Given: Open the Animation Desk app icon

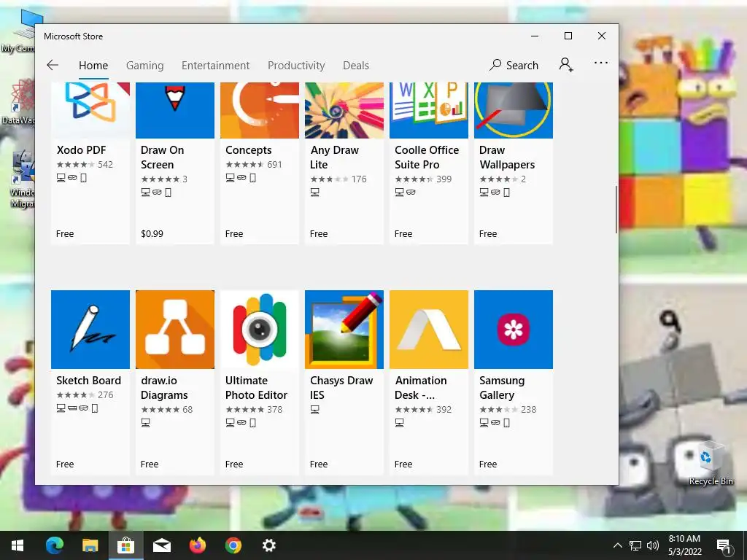Looking at the screenshot, I should click(x=429, y=330).
